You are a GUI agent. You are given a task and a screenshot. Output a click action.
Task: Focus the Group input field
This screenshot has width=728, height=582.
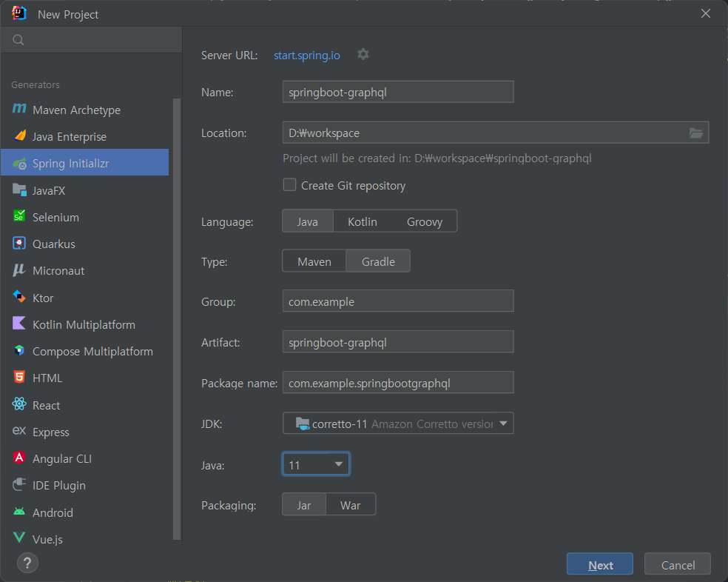pos(398,301)
